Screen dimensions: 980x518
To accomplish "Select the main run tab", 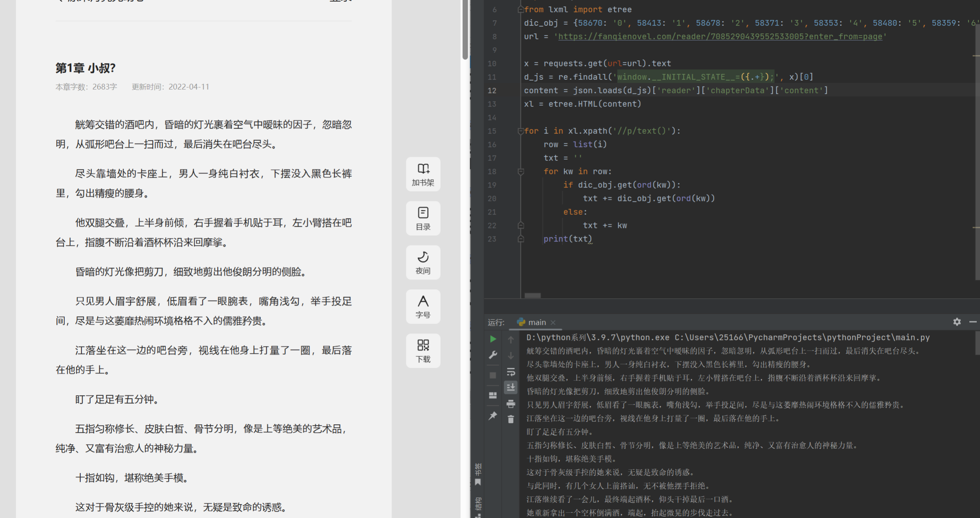I will (x=536, y=322).
